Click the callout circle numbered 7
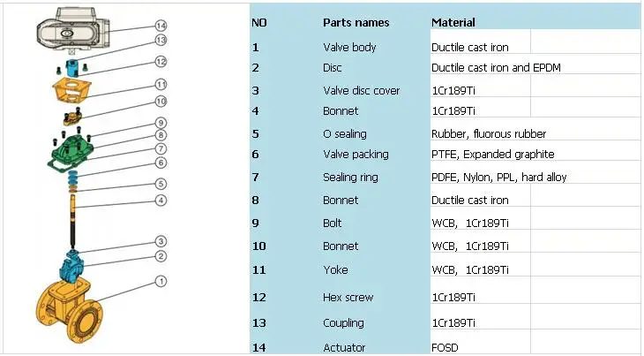The height and width of the screenshot is (356, 644). (161, 148)
